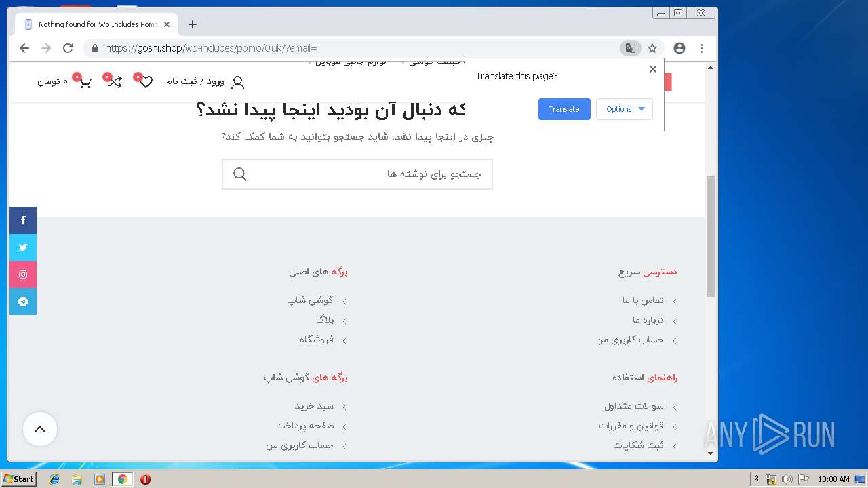Bookmark this page with the star
Viewport: 868px width, 488px height.
652,48
